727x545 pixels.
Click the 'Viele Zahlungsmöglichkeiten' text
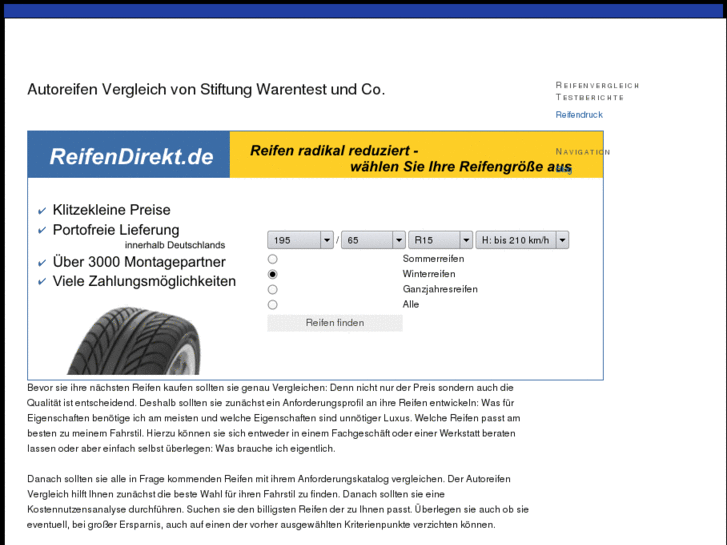(x=144, y=281)
